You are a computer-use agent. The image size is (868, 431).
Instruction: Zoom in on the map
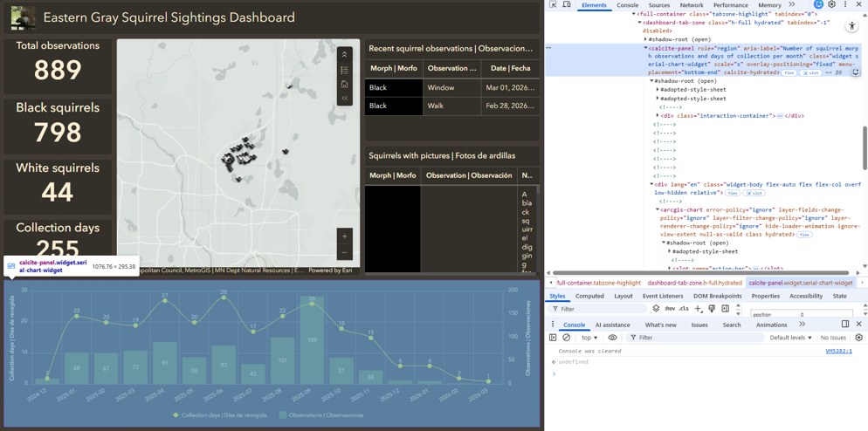coord(344,236)
